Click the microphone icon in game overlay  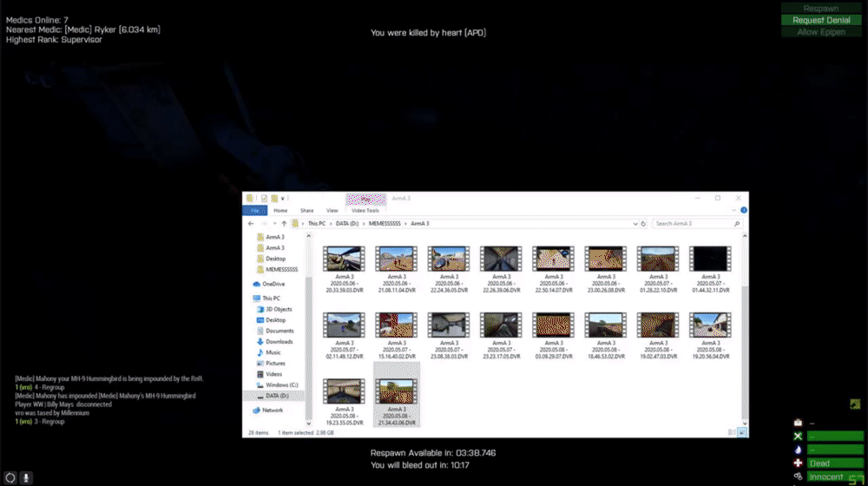25,477
